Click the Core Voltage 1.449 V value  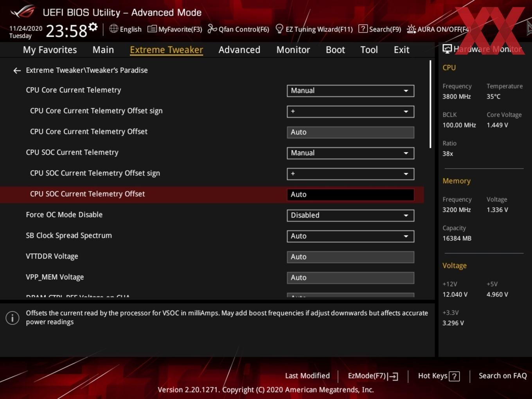497,125
